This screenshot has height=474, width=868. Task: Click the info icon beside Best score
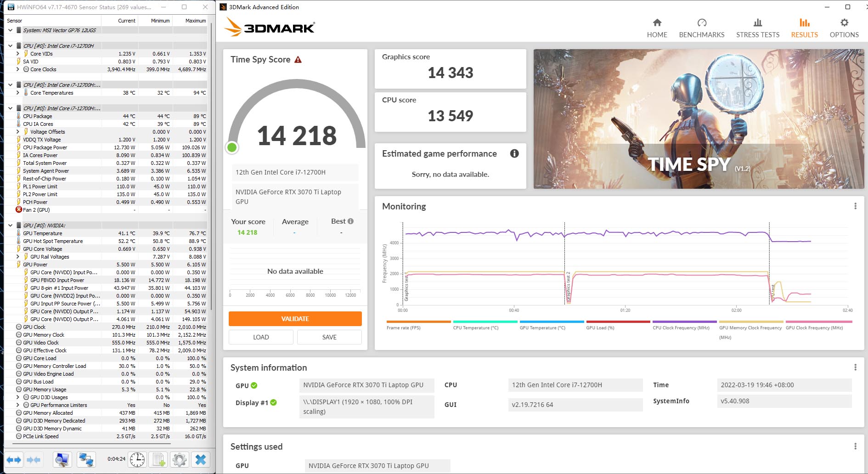point(351,221)
